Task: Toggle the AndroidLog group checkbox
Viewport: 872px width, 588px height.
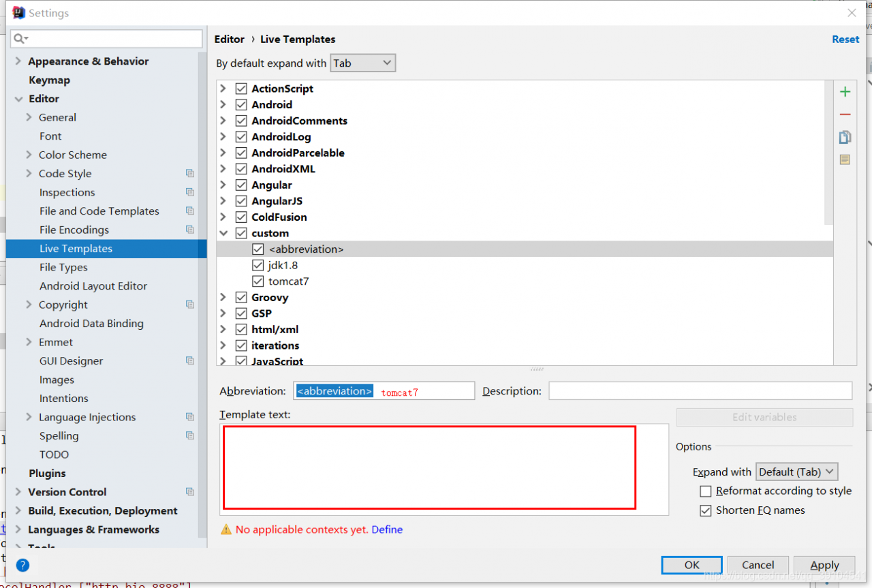Action: 241,137
